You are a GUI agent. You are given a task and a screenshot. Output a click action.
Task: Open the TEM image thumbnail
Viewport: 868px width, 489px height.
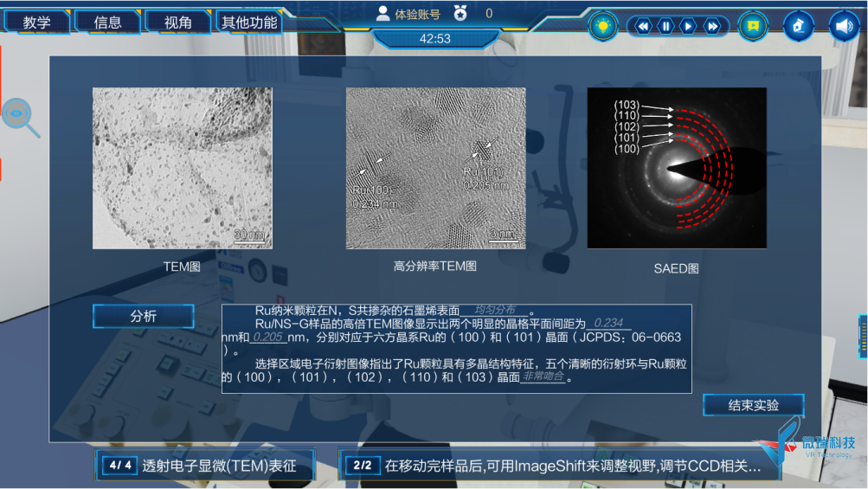click(182, 168)
